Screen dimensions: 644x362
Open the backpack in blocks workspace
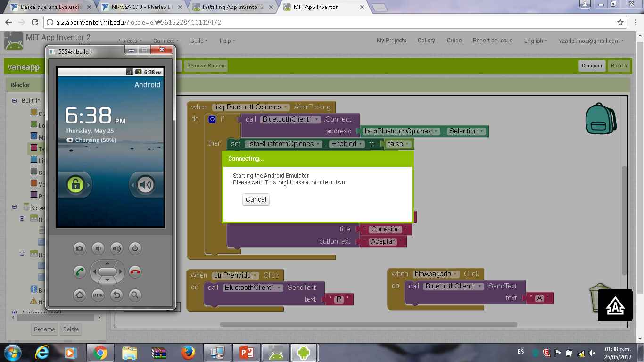[x=600, y=119]
